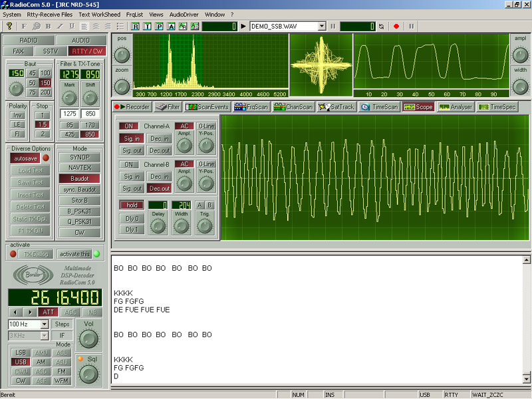This screenshot has height=399, width=532.
Task: Open the FrqScan tab
Action: [251, 107]
